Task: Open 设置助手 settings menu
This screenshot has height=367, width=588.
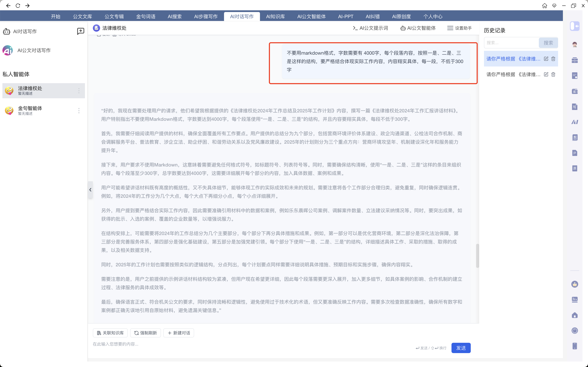Action: (459, 28)
